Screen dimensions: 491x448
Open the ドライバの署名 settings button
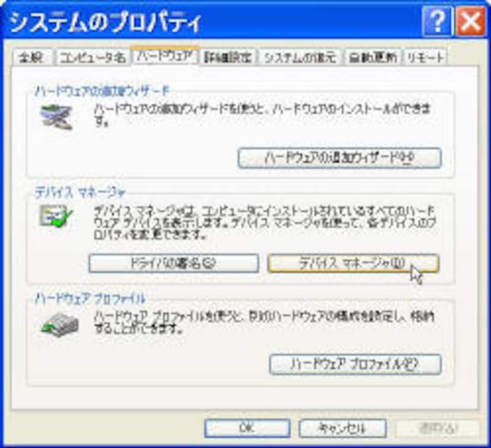coord(174,263)
